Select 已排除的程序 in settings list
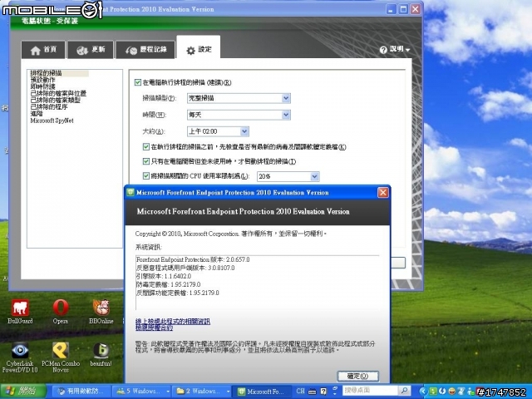Image resolution: width=532 pixels, height=399 pixels. point(49,107)
